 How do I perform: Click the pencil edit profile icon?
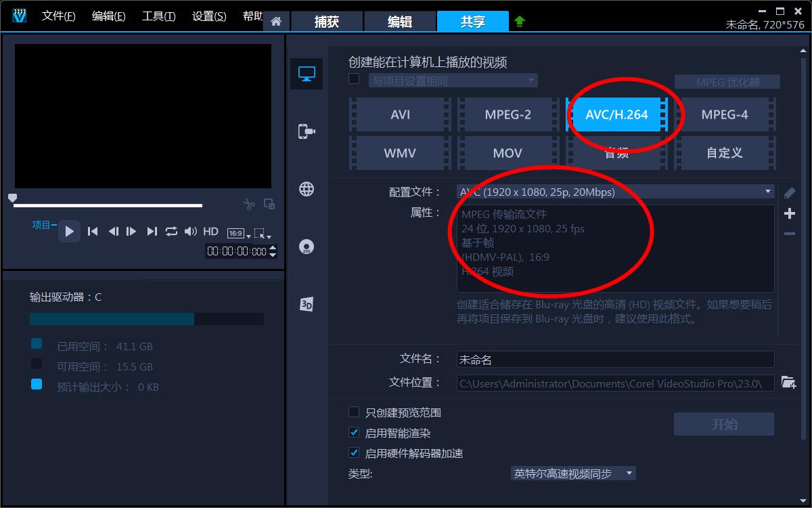click(x=789, y=193)
